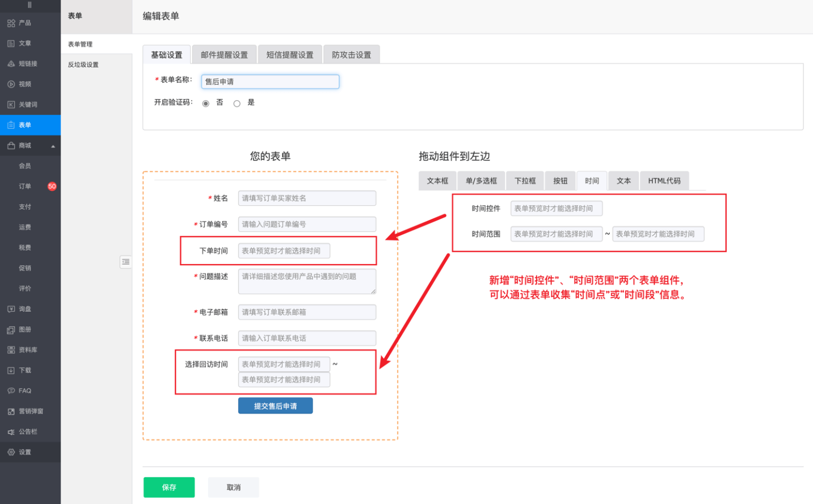Open the 询盘 sidebar icon
Viewport: 813px width, 504px height.
(x=11, y=310)
